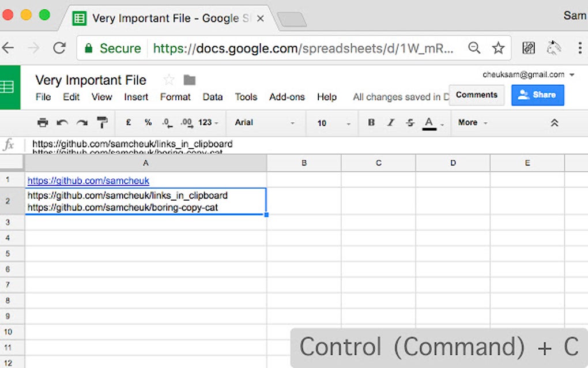Screen dimensions: 588x368
Task: Toggle italic formatting
Action: (x=391, y=122)
